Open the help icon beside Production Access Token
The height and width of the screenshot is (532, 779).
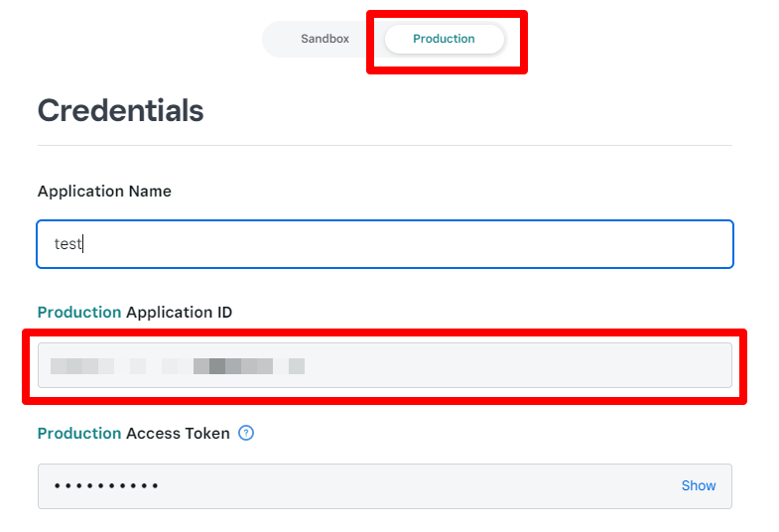pos(246,433)
